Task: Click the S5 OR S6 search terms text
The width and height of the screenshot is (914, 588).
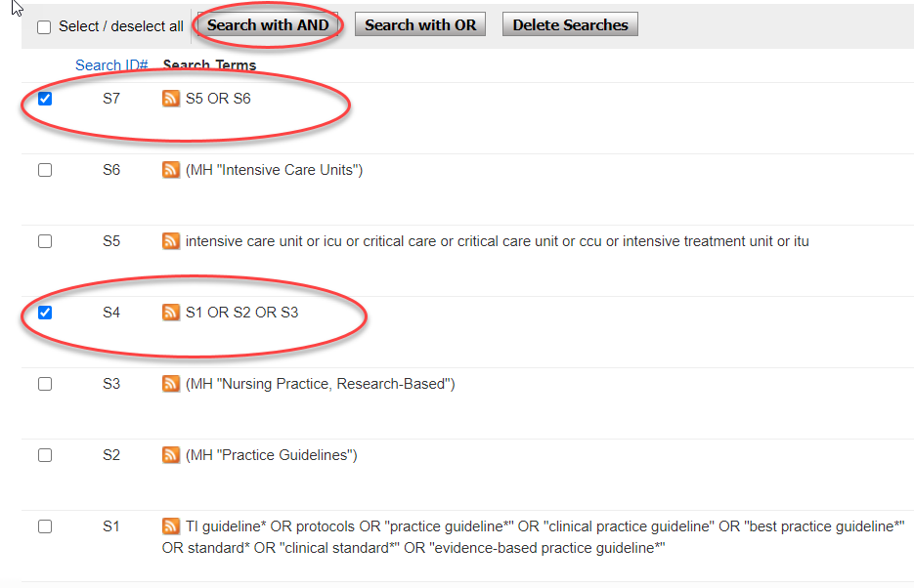Action: click(218, 99)
